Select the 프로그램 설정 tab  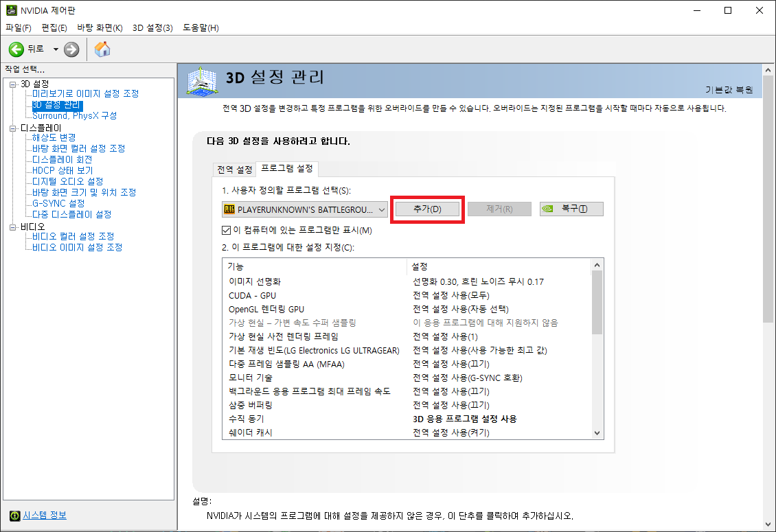(287, 168)
